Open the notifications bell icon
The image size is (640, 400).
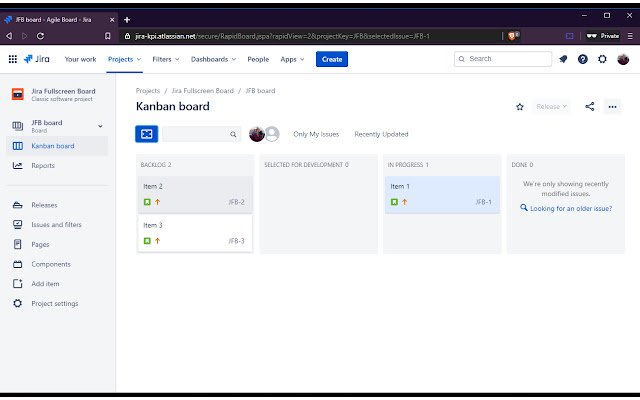pos(563,59)
